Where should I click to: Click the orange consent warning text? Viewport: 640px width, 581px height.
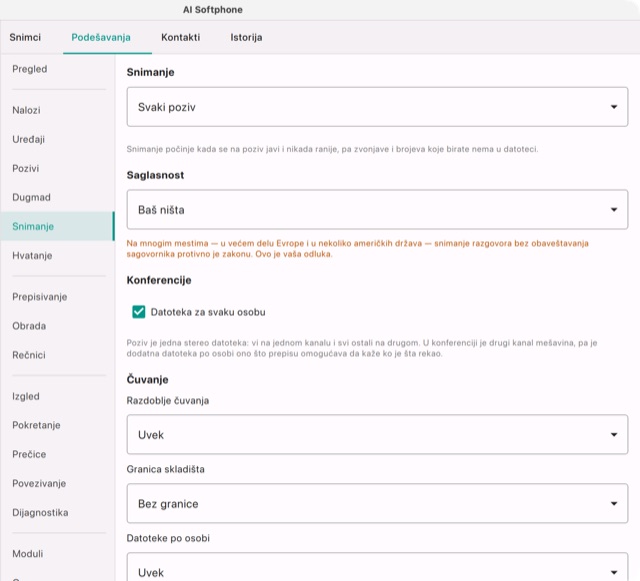click(357, 249)
